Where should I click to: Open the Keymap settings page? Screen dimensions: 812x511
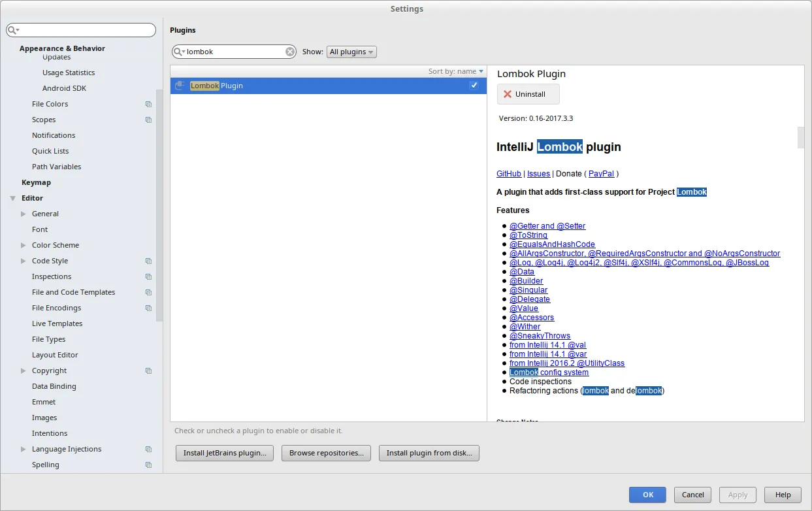(x=36, y=182)
